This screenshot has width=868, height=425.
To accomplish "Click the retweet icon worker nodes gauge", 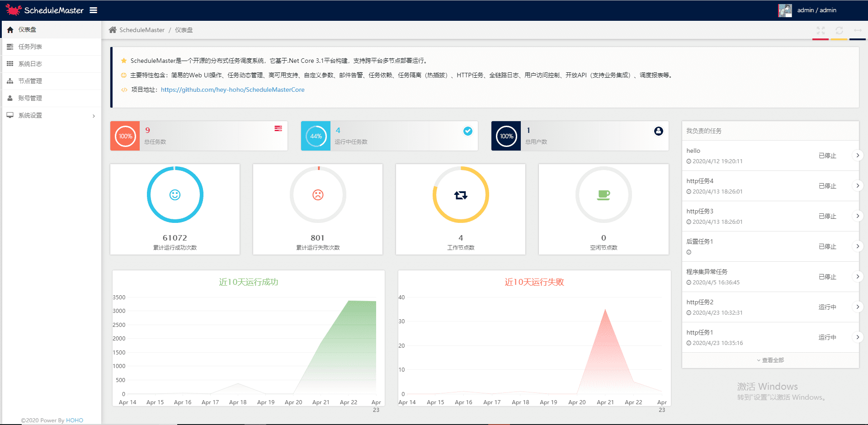I will coord(461,195).
